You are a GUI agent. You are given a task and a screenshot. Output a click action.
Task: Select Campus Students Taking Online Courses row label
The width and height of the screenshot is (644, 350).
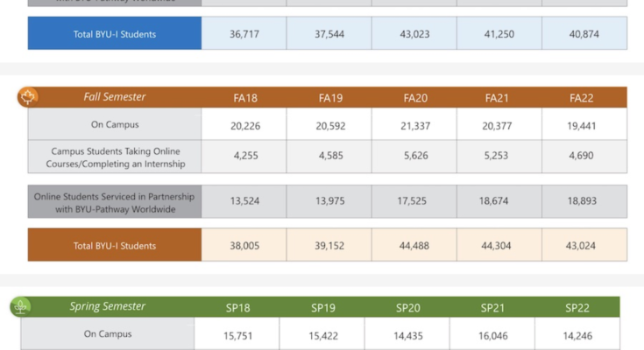tap(115, 157)
